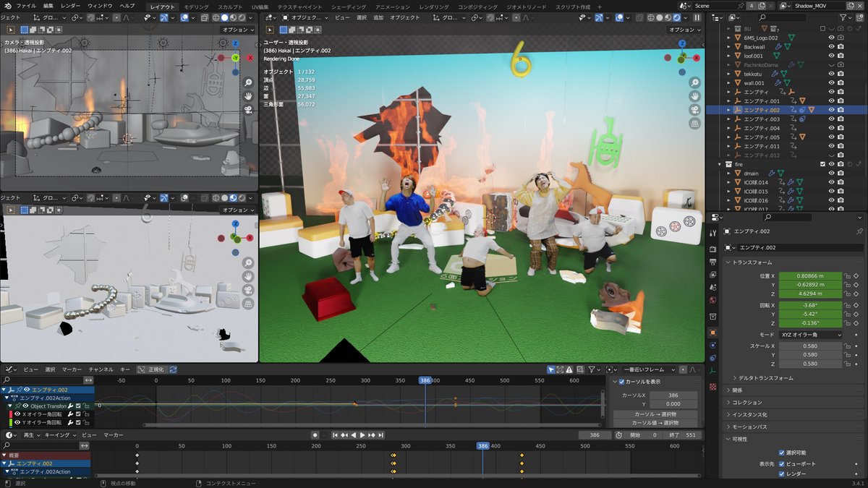
Task: Switch to モデリング workspace tab
Action: coord(196,7)
